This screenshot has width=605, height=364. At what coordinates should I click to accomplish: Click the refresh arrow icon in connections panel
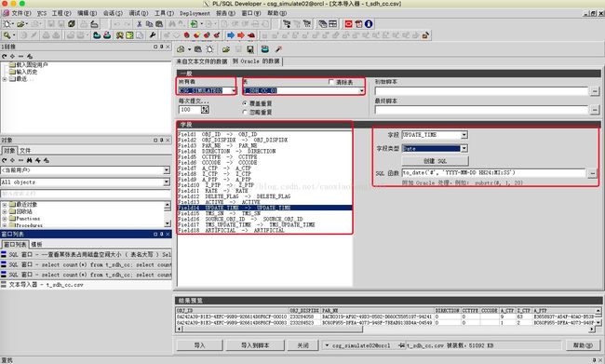(x=5, y=56)
